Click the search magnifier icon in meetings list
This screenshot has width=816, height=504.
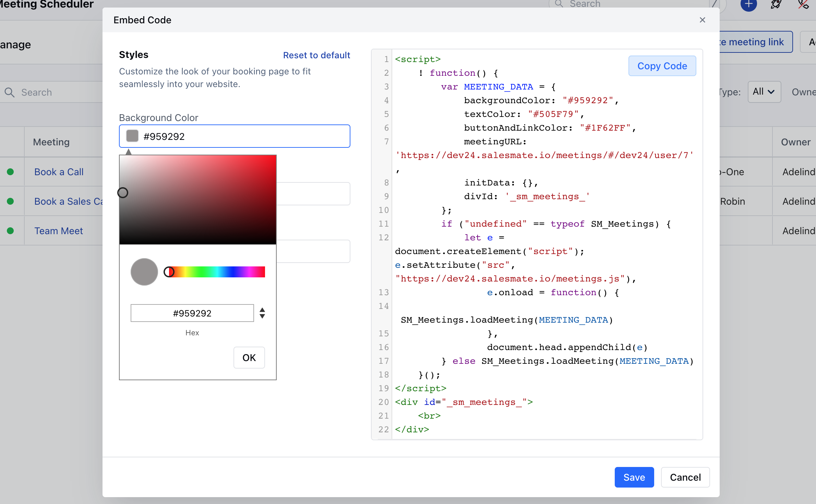tap(10, 92)
